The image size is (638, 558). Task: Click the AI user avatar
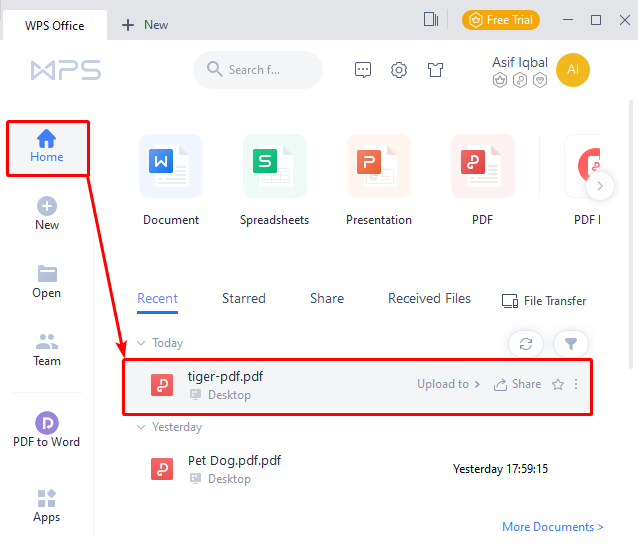572,70
